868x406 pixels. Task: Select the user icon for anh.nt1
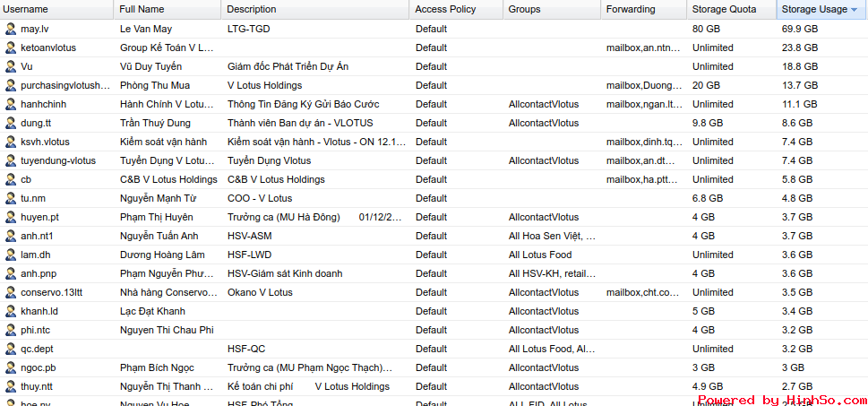(10, 236)
